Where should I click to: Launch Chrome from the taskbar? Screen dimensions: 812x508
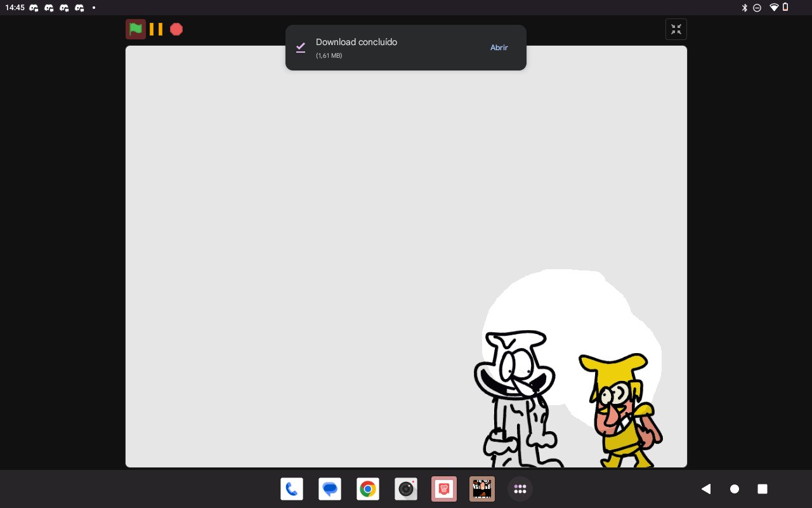pos(368,489)
